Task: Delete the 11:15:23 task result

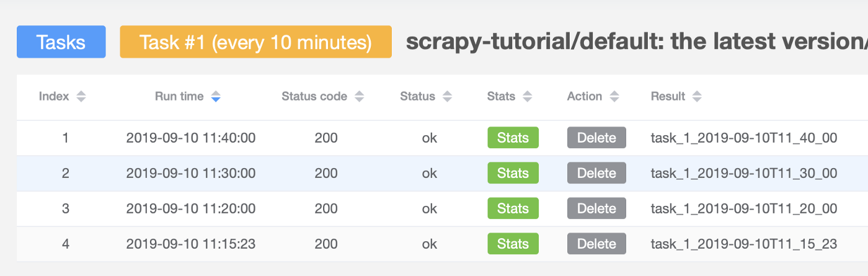Action: point(596,244)
